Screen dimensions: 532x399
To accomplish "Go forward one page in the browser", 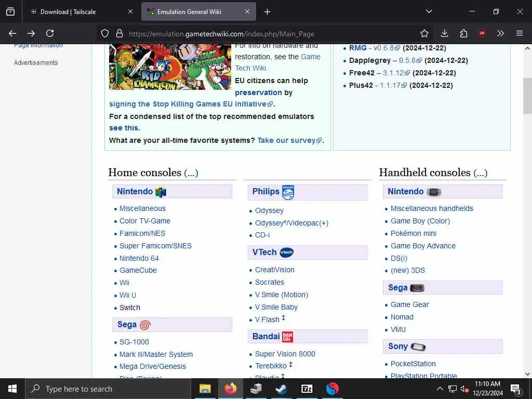I will click(31, 33).
